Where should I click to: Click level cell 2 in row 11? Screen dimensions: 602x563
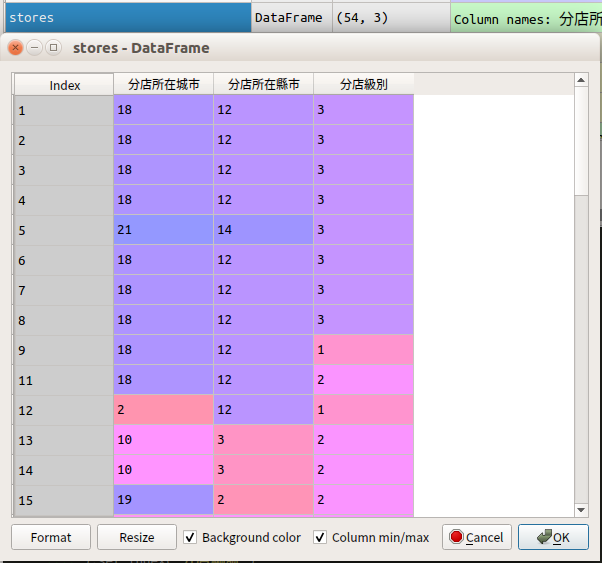point(364,379)
